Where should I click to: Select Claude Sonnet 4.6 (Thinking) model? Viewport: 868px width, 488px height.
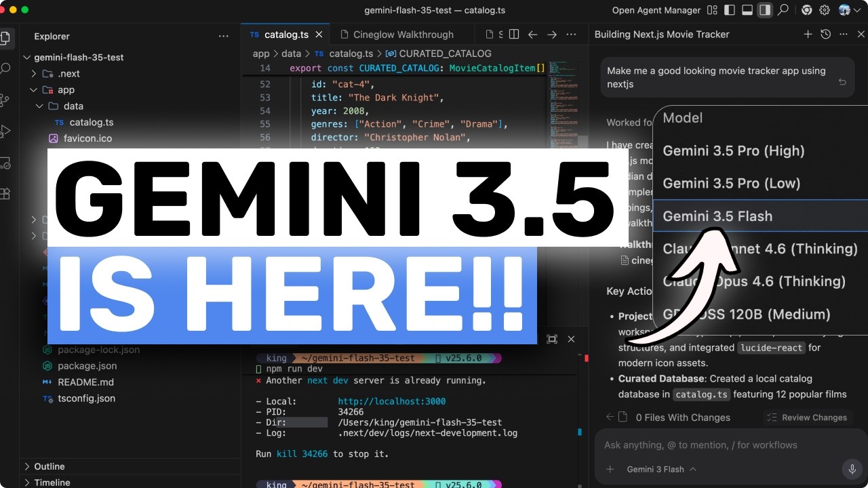coord(760,249)
